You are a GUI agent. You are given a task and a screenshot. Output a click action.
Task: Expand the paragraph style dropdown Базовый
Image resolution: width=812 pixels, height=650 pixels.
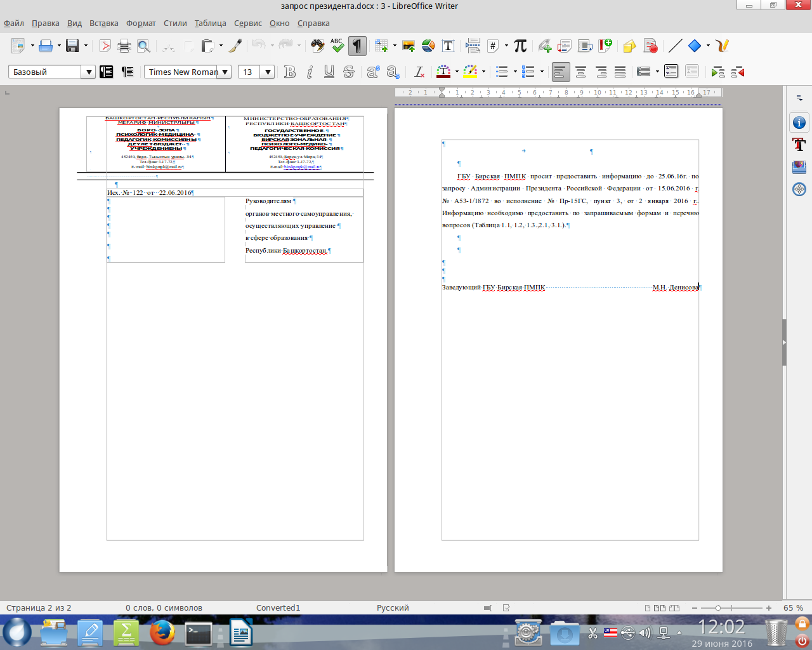(x=88, y=72)
